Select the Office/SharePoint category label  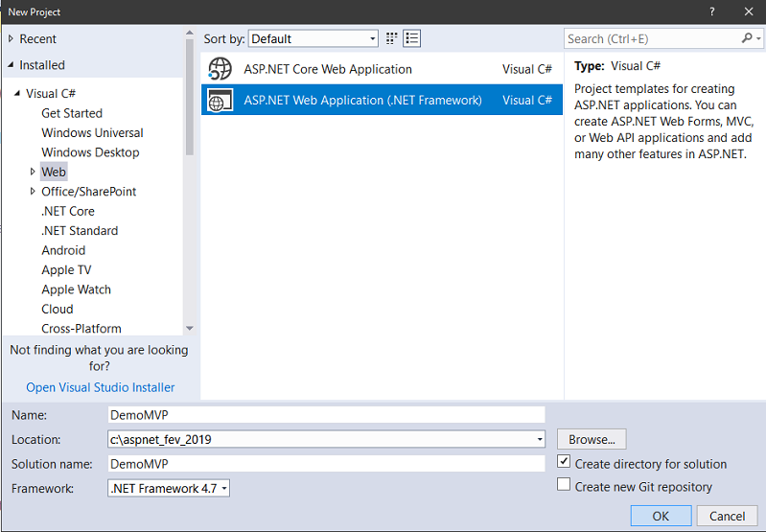tap(88, 191)
